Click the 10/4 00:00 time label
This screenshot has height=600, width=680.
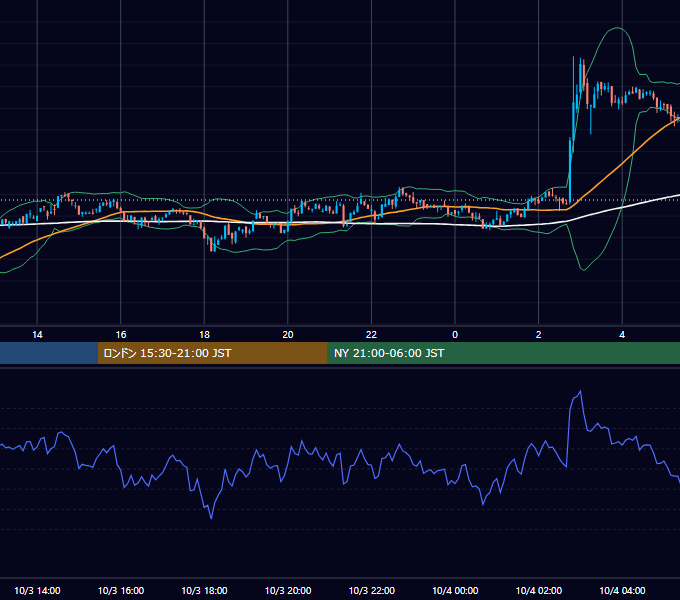point(455,590)
